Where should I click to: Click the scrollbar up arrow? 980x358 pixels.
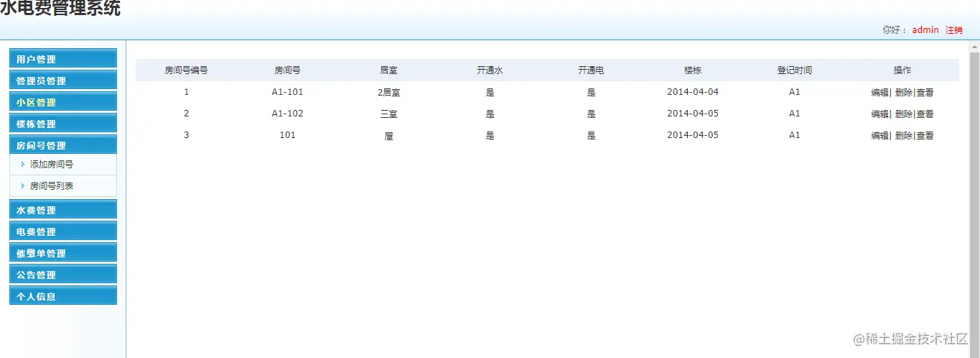974,47
